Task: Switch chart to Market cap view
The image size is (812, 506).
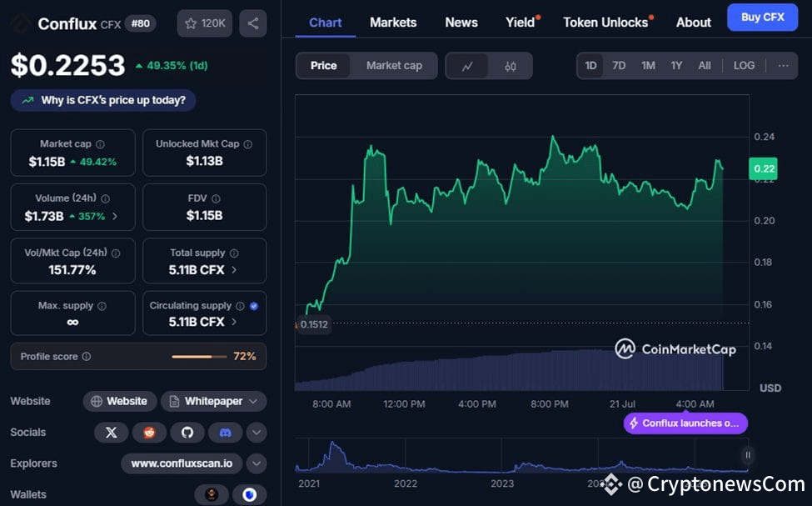Action: 394,66
